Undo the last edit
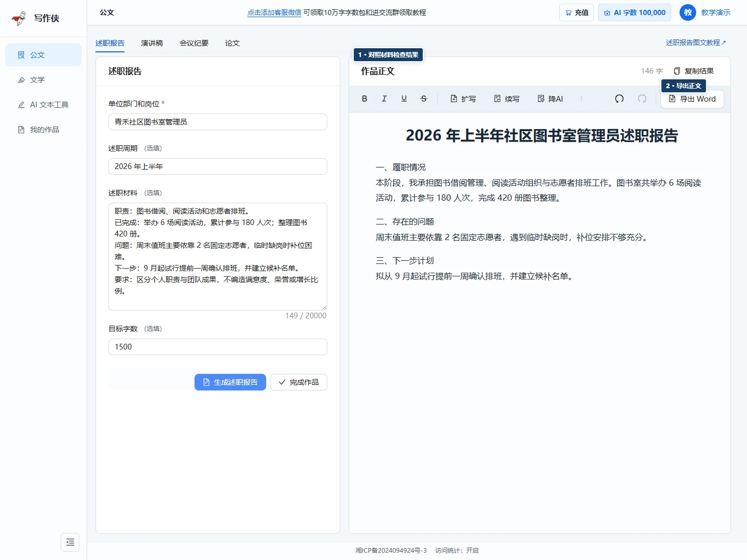The image size is (747, 560). (x=619, y=99)
